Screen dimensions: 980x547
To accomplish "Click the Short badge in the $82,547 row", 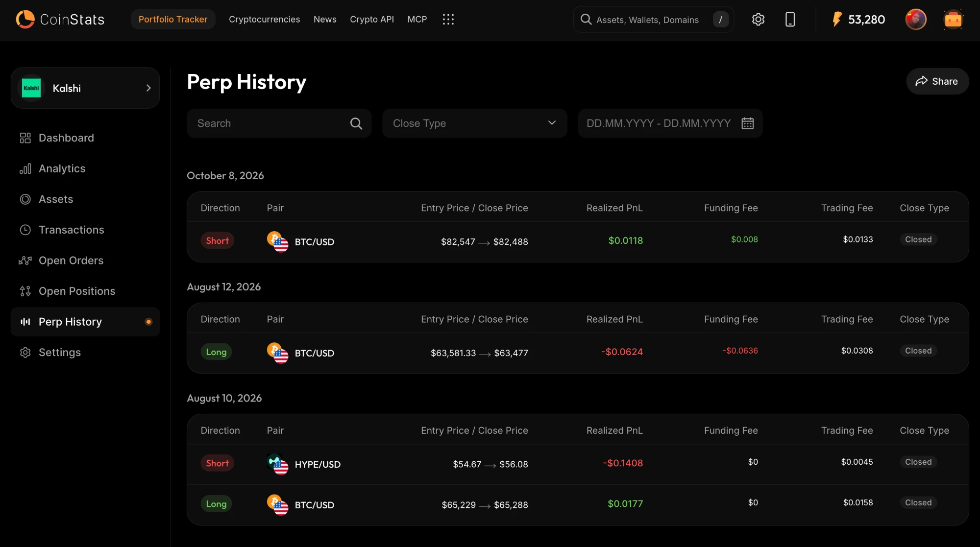I will coord(217,240).
